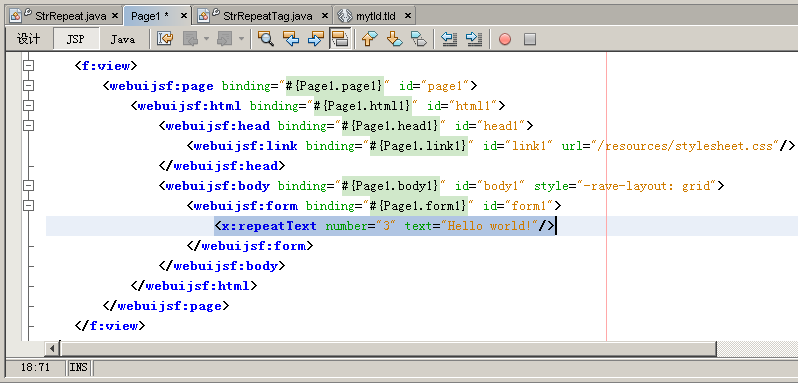Switch to the Java view button
This screenshot has height=383, width=798.
point(123,39)
